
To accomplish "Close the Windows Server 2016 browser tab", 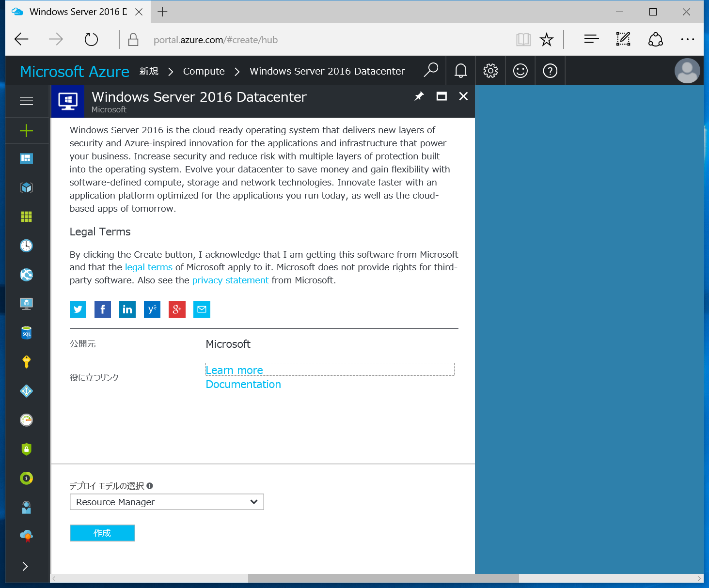I will pos(139,12).
